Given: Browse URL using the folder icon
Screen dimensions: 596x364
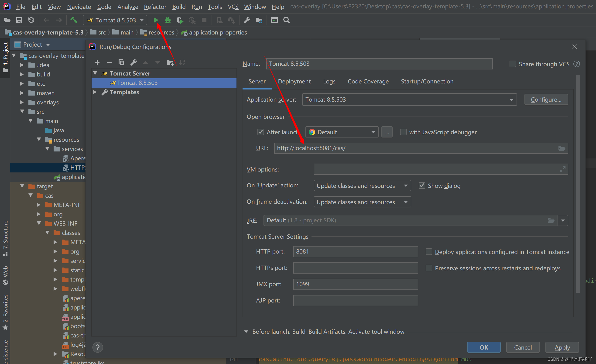Looking at the screenshot, I should [562, 148].
